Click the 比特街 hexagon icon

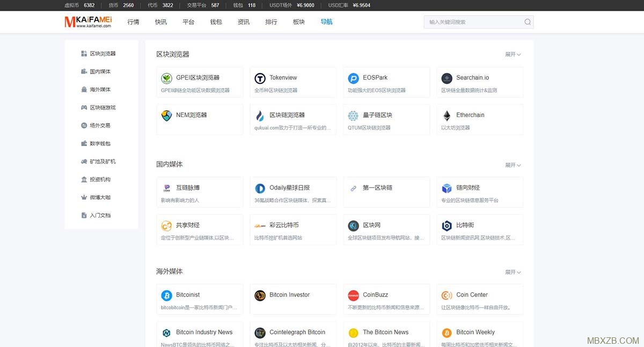click(447, 226)
